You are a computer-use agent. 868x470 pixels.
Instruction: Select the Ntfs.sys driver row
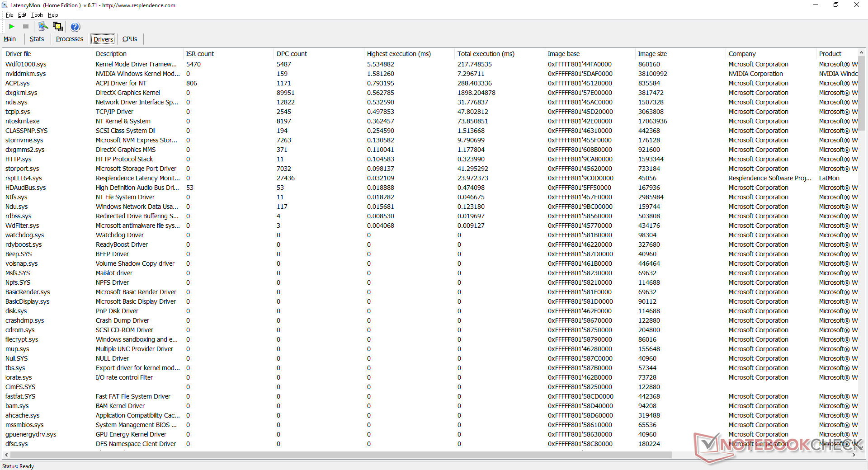pyautogui.click(x=430, y=197)
